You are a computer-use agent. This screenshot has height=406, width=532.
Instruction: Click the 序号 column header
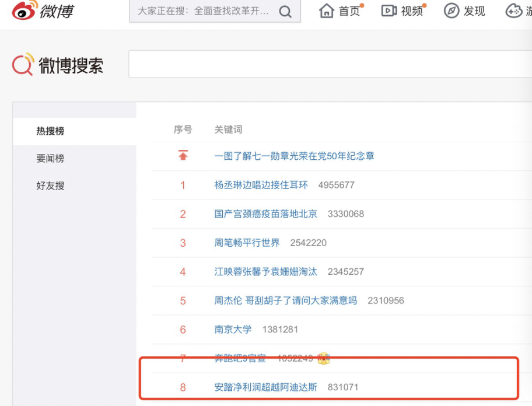[183, 129]
